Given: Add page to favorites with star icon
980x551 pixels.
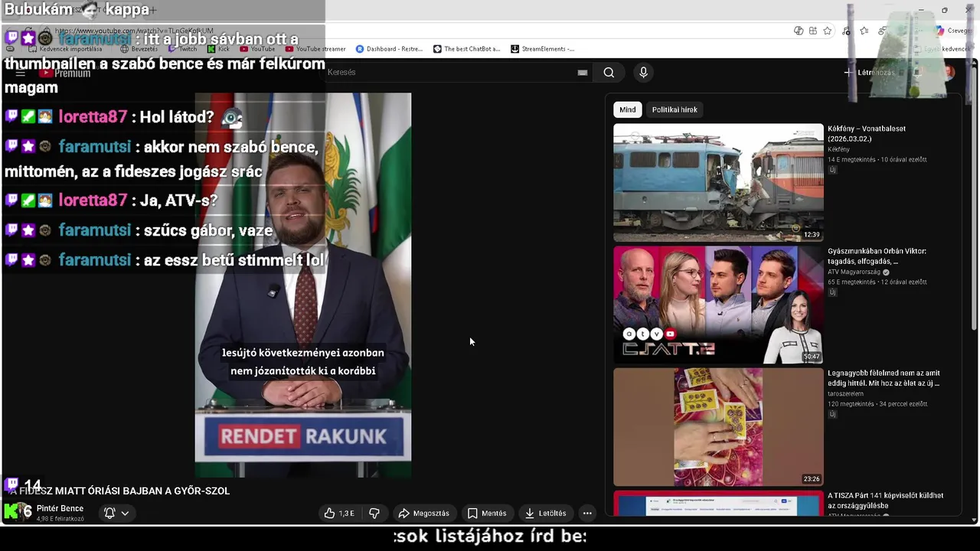Looking at the screenshot, I should (x=828, y=31).
